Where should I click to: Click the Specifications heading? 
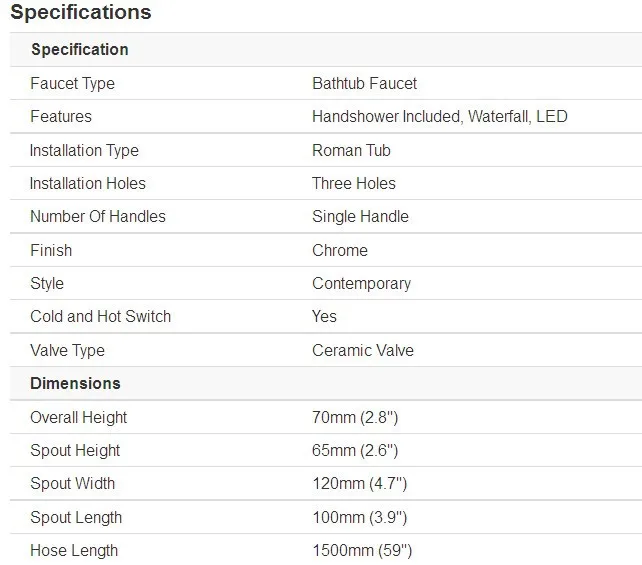(81, 12)
